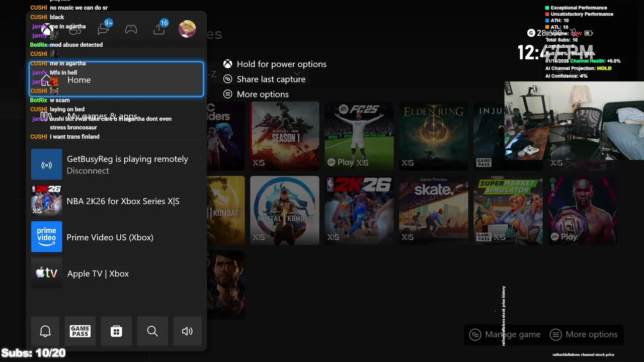The image size is (644, 362).
Task: Select Supermarket Simulator game tile
Action: pos(508,210)
